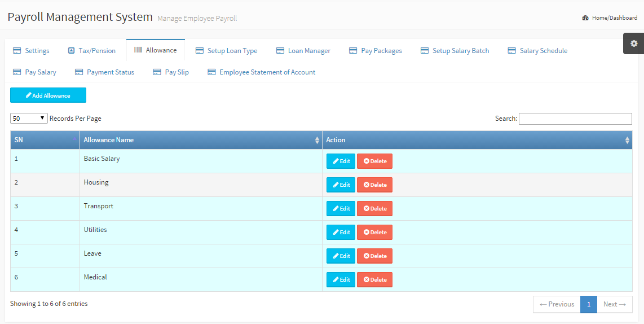Open the Setup Salary Batch tab
This screenshot has height=324, width=644.
click(460, 51)
